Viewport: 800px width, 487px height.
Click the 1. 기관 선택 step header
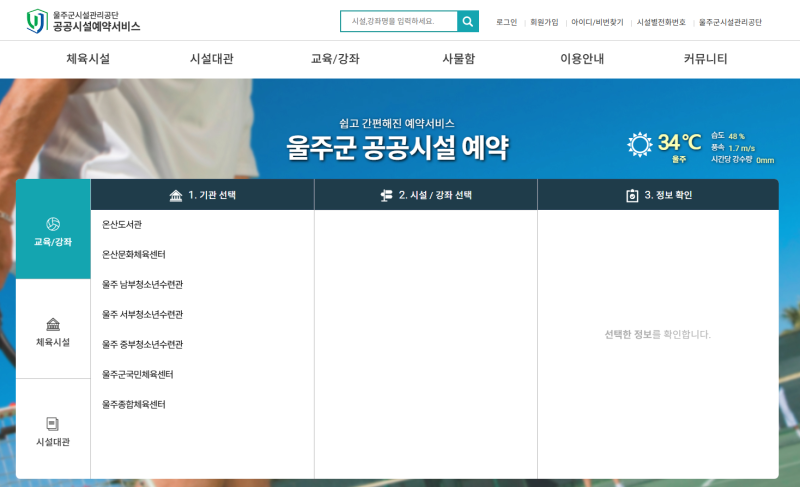point(203,195)
